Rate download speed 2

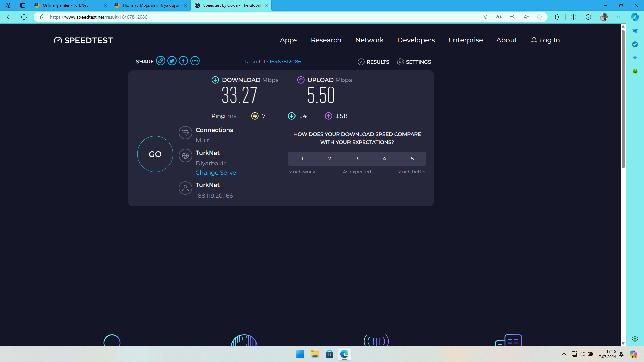tap(329, 159)
